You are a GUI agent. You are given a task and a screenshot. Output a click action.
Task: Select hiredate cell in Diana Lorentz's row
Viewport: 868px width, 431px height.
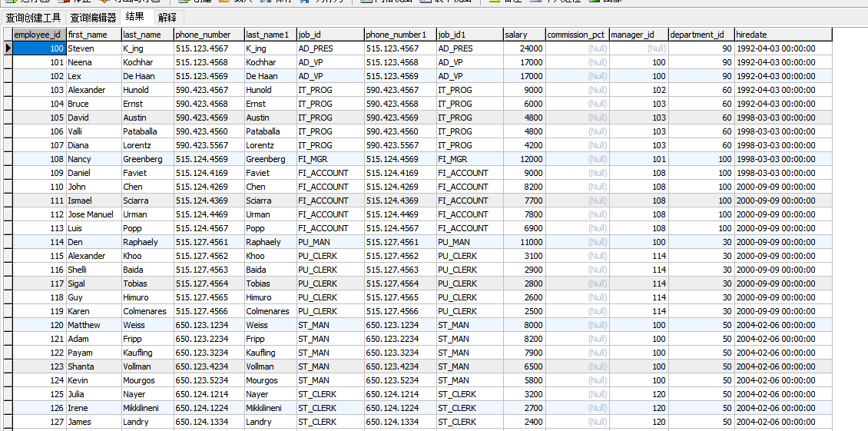click(x=783, y=145)
